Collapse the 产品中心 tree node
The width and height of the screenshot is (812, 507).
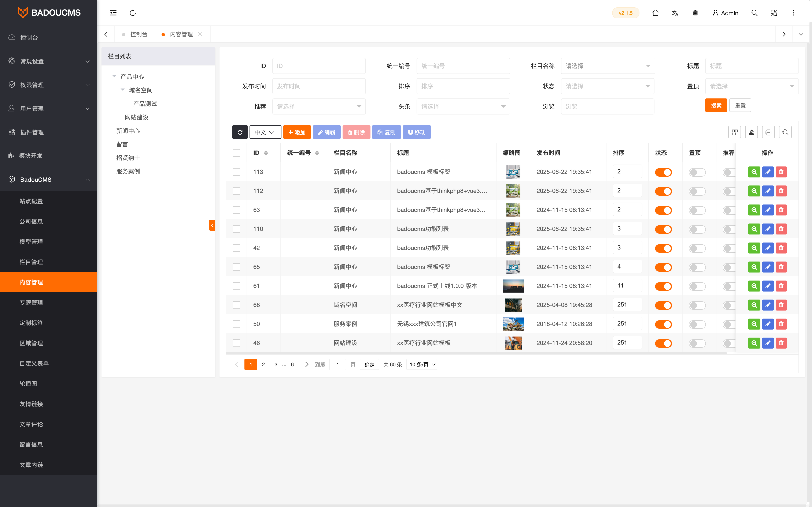pos(114,76)
